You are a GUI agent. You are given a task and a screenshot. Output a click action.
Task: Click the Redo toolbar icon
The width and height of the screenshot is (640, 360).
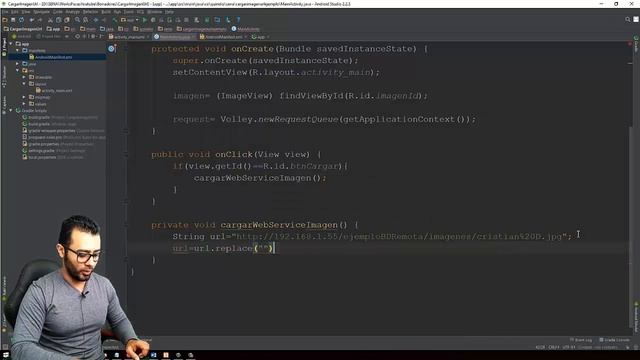[x=40, y=20]
